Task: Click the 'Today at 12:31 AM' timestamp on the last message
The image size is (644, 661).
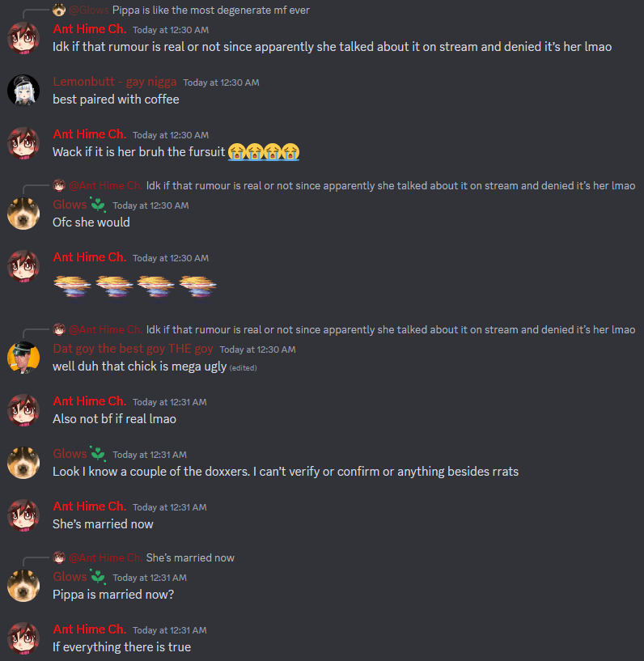Action: tap(170, 630)
